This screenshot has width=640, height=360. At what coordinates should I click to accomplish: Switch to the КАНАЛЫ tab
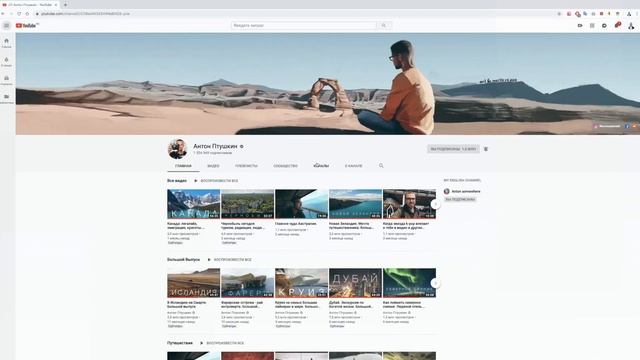click(321, 166)
